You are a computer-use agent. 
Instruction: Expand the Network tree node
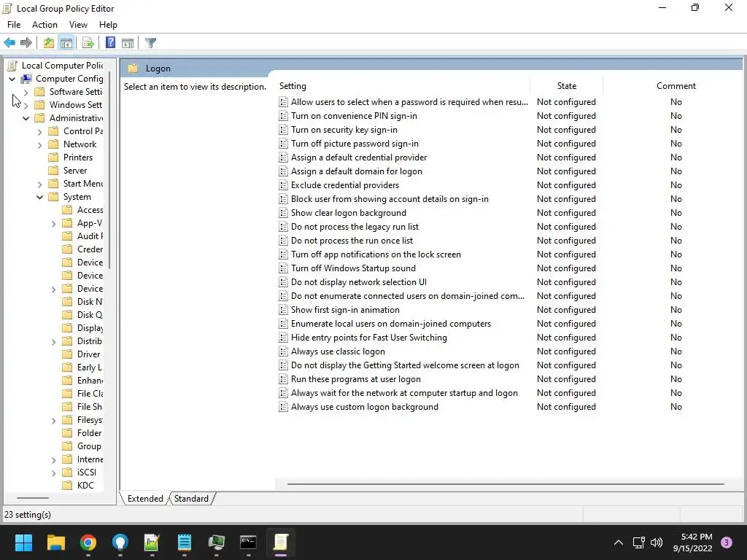pyautogui.click(x=39, y=145)
